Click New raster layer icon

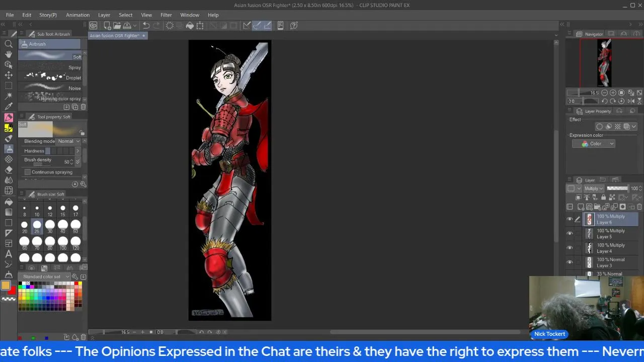coord(580,207)
